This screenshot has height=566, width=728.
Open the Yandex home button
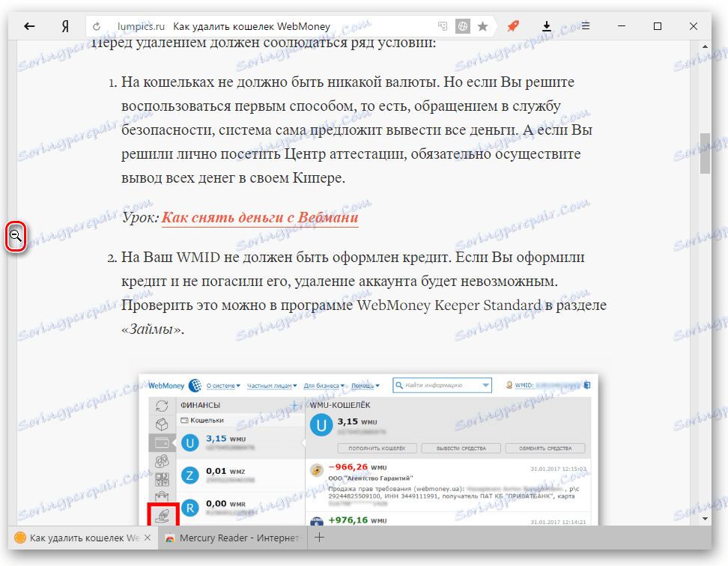click(x=65, y=26)
